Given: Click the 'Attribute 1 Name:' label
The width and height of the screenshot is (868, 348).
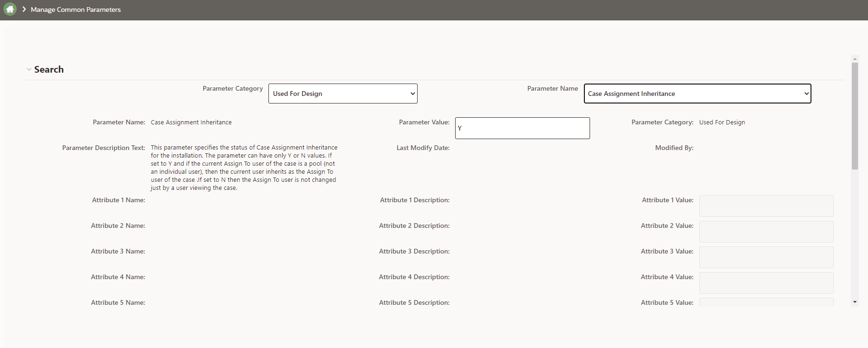Looking at the screenshot, I should tap(119, 200).
